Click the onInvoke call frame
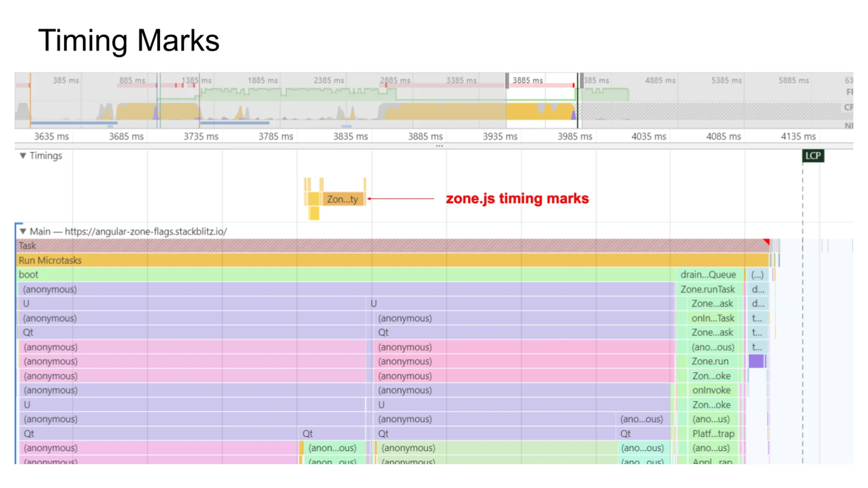Image resolution: width=868 pixels, height=488 pixels. coord(711,390)
